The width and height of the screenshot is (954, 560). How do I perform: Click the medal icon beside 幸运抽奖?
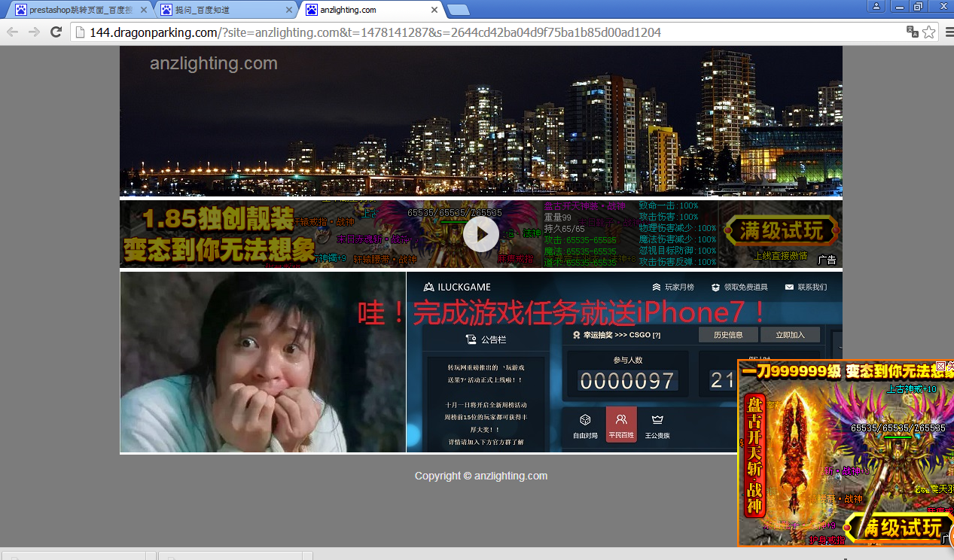(x=578, y=334)
